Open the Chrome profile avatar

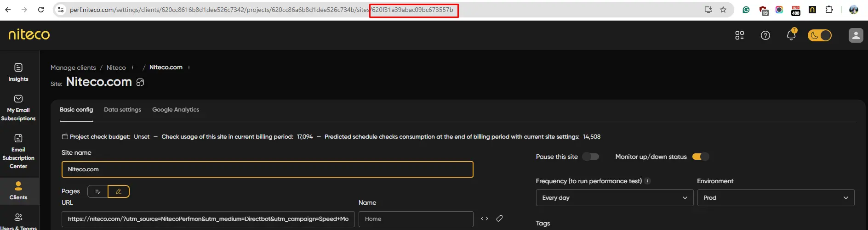(854, 10)
